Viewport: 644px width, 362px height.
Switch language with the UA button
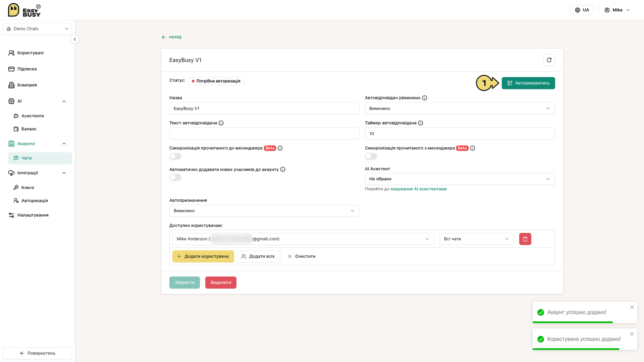[582, 10]
